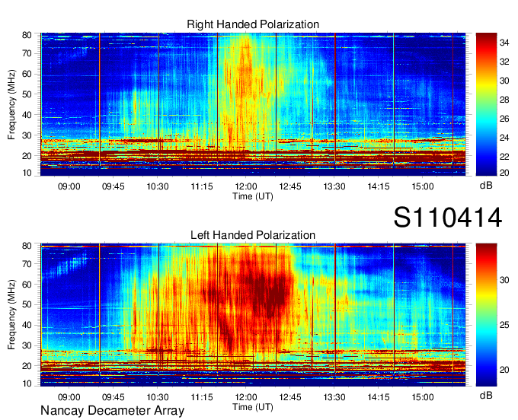The height and width of the screenshot is (420, 518).
Task: Click the Right Handed spectrogram plot area
Action: 253,104
